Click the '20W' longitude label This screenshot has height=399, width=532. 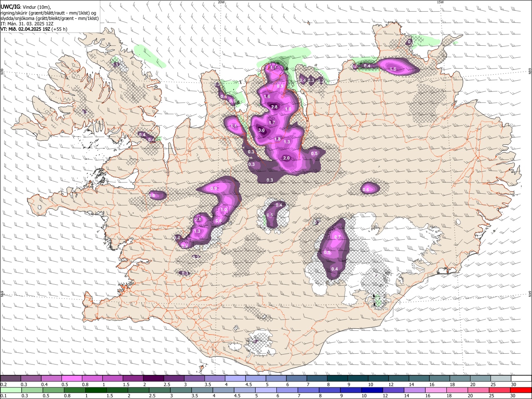pos(221,2)
